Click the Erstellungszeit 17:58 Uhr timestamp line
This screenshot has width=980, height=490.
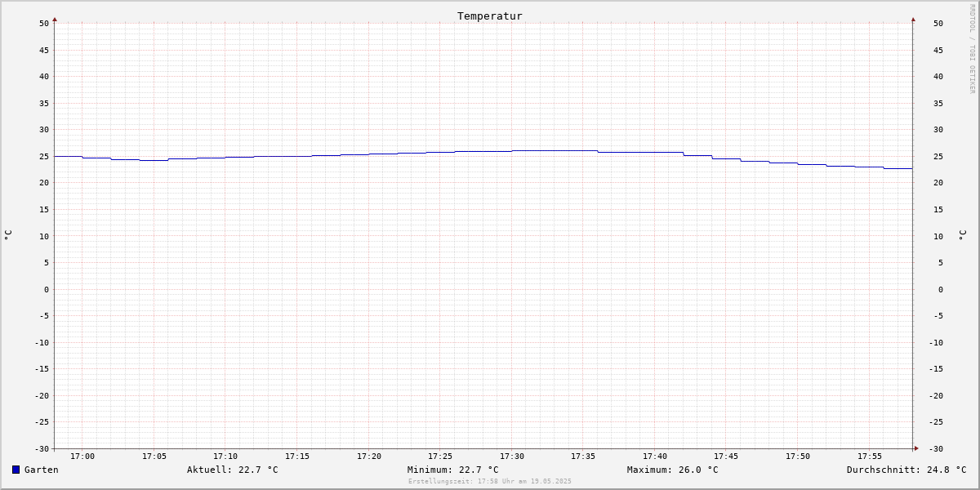pyautogui.click(x=490, y=481)
